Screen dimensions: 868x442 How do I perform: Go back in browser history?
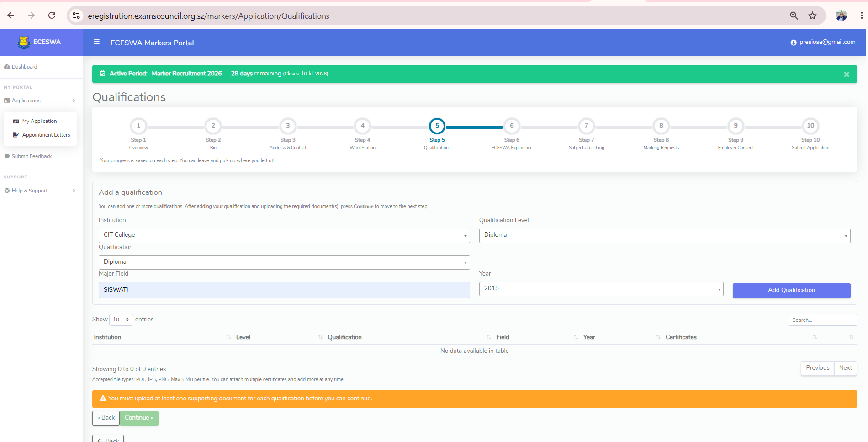[11, 16]
